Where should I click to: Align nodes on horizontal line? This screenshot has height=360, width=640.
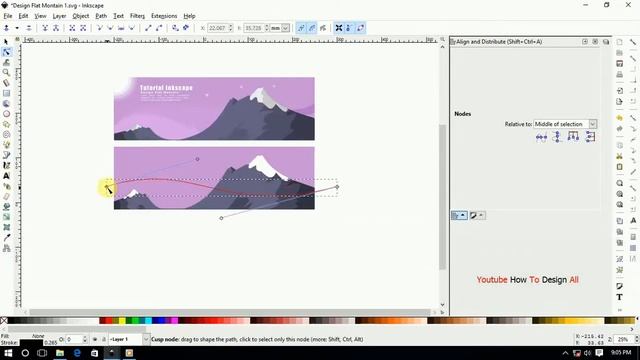pyautogui.click(x=541, y=137)
